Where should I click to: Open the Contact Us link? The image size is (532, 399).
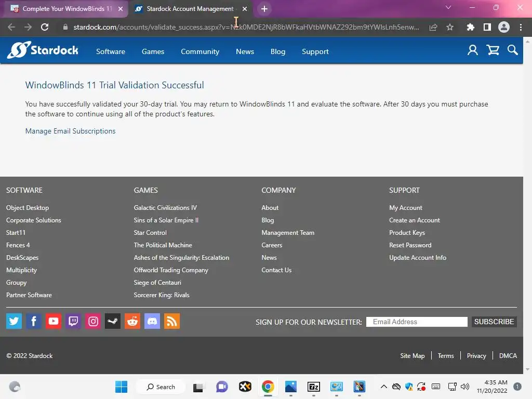pyautogui.click(x=276, y=270)
